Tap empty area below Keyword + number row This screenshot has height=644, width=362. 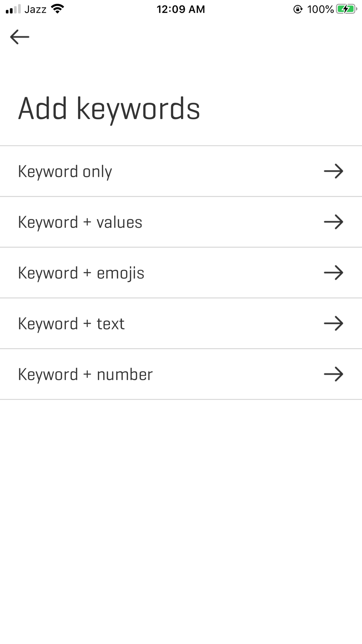pos(181,522)
